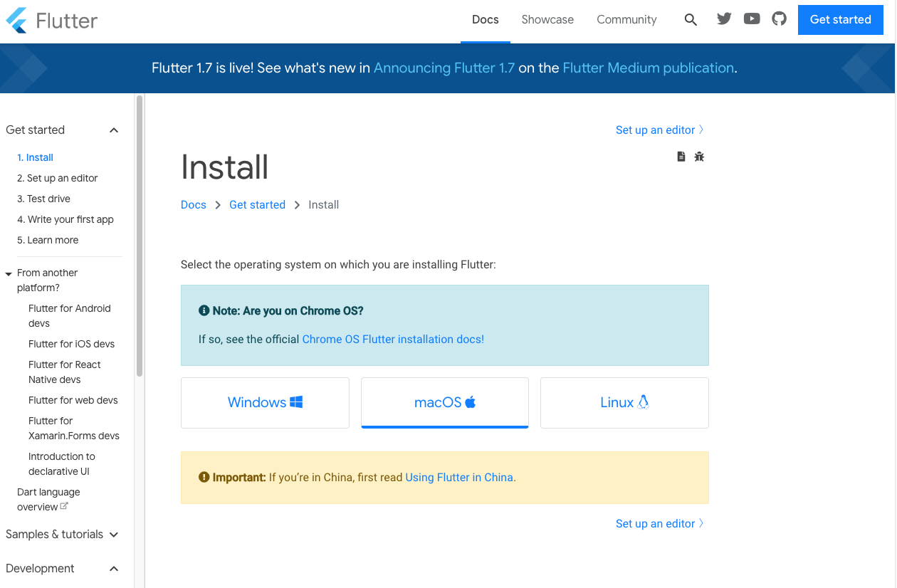This screenshot has width=897, height=588.
Task: Select 5. Learn more sidebar item
Action: click(x=48, y=241)
